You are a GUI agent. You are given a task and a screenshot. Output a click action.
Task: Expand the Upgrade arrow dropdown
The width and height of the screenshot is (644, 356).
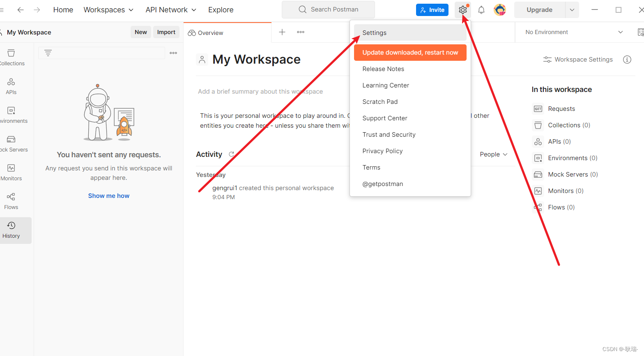572,10
